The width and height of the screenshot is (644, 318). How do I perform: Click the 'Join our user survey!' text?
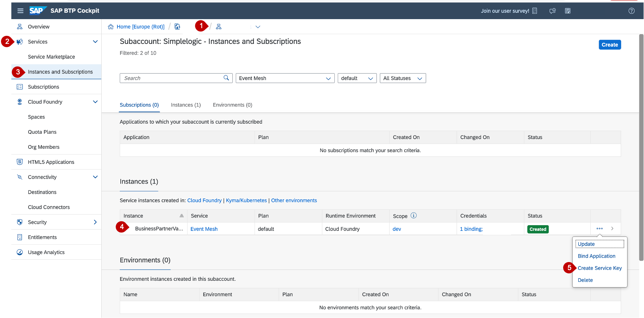505,11
